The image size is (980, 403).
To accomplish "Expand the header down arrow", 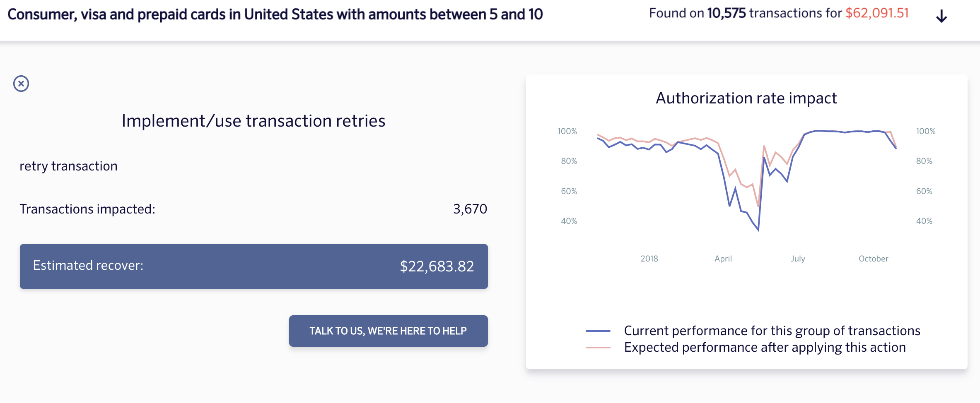I will pos(941,16).
